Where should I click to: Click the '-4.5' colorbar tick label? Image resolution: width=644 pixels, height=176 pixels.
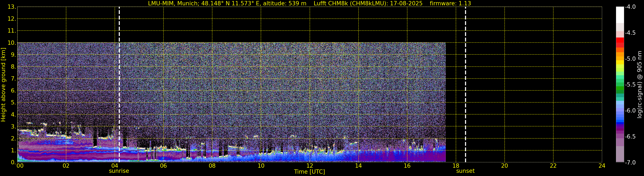tap(630, 33)
